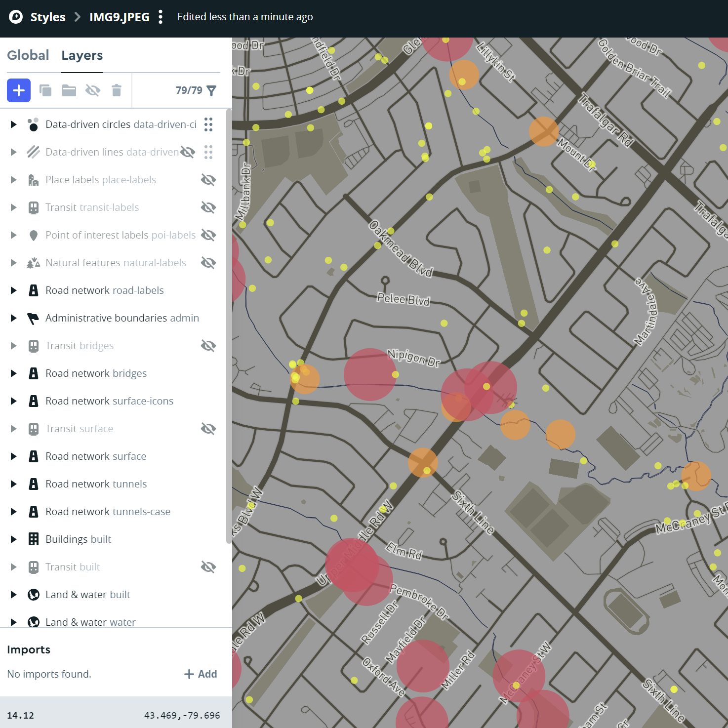The height and width of the screenshot is (728, 728).
Task: Expand the Data-driven circles layer
Action: [x=13, y=124]
